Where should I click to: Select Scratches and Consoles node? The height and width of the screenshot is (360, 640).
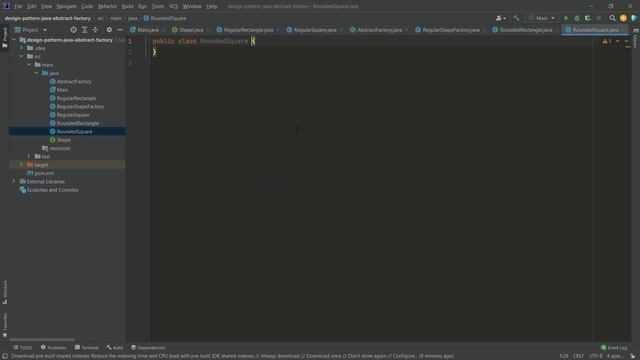point(52,190)
